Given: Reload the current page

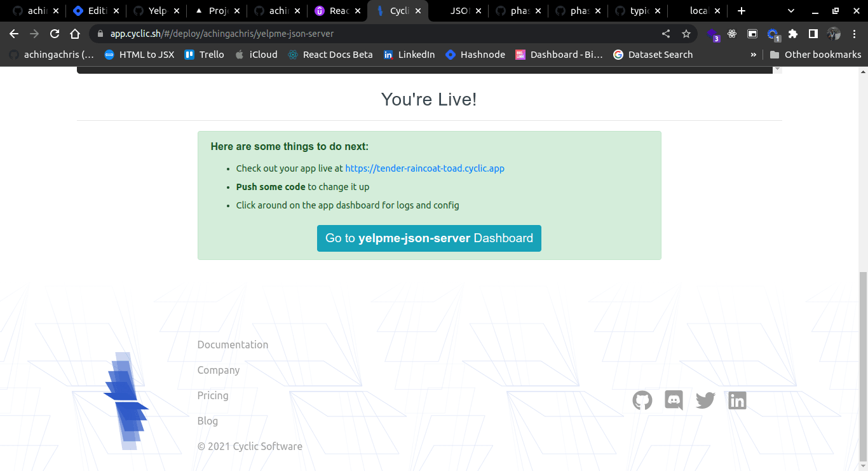Looking at the screenshot, I should (x=55, y=34).
